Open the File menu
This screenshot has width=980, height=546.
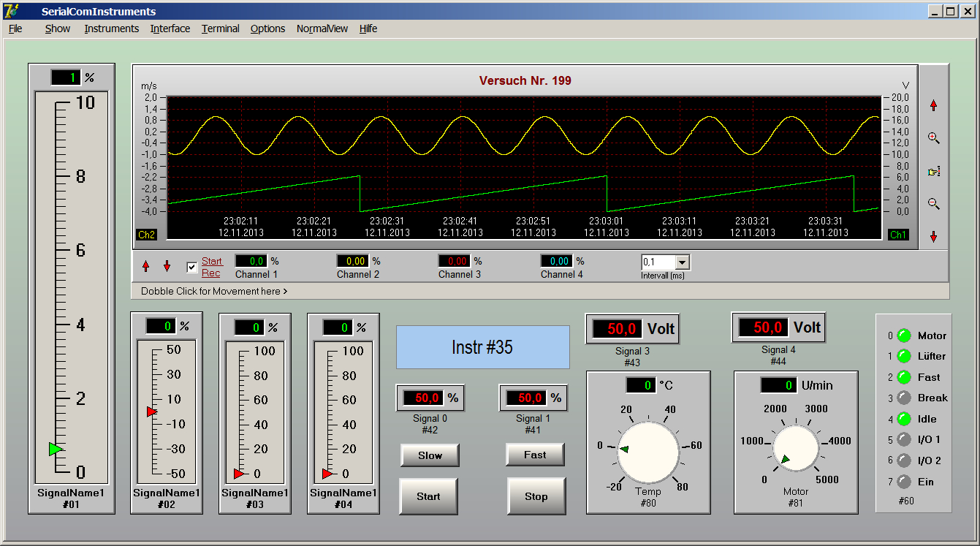(15, 29)
